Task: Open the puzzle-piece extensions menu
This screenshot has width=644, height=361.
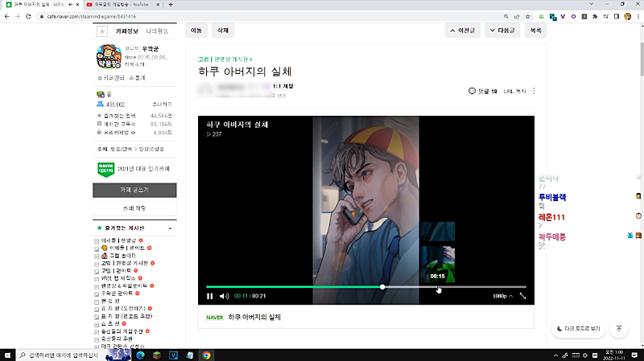Action: pyautogui.click(x=595, y=16)
